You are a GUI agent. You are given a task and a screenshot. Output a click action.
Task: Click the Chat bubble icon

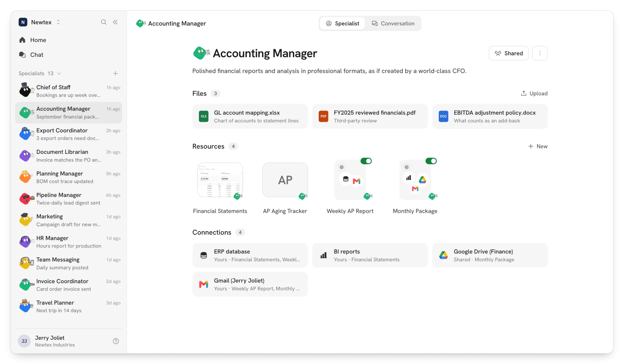22,55
